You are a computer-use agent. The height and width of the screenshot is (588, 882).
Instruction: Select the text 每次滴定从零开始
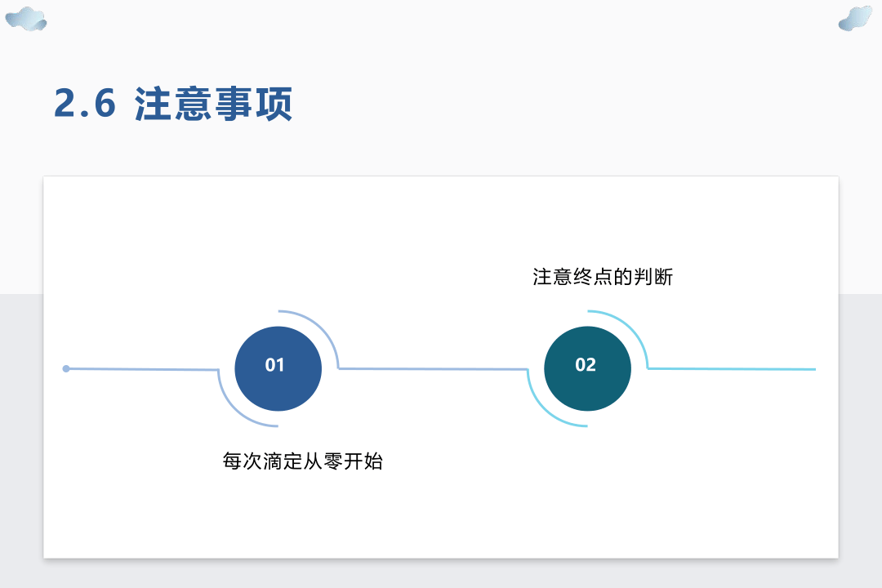[303, 461]
